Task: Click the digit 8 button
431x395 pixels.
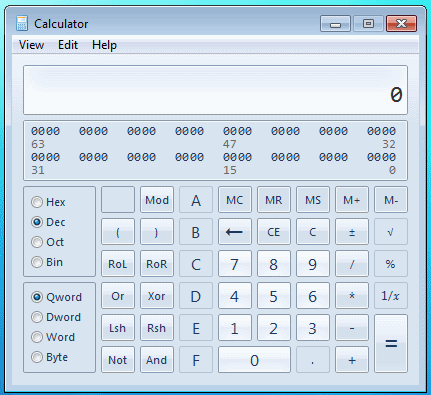Action: coord(274,264)
